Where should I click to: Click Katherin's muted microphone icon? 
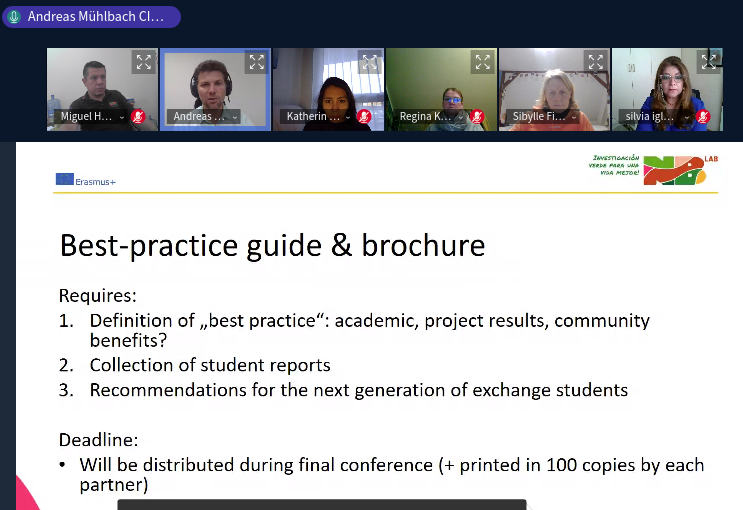[x=364, y=116]
